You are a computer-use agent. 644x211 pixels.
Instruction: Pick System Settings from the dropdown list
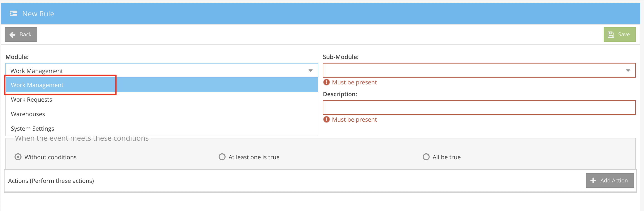(x=32, y=128)
